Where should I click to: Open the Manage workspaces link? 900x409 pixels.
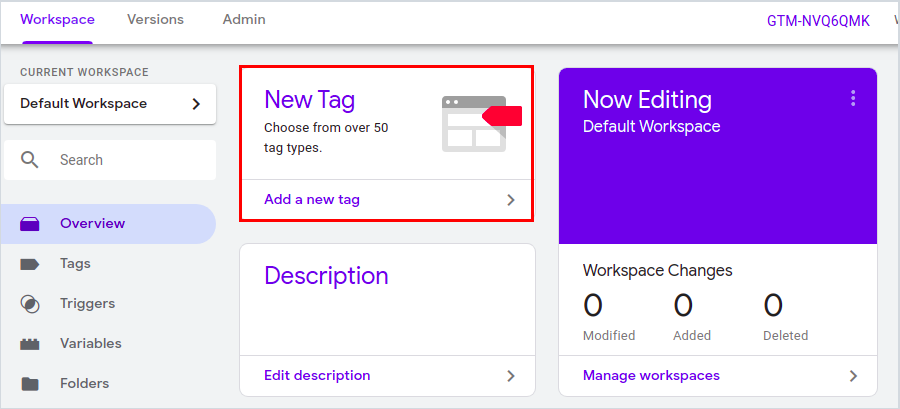[651, 376]
